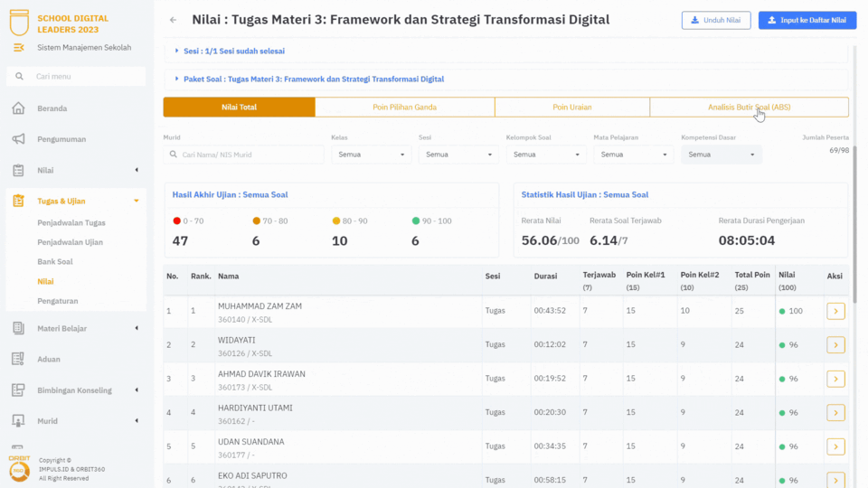868x488 pixels.
Task: Switch to the Poin Pilihan Ganda tab
Action: coord(404,108)
